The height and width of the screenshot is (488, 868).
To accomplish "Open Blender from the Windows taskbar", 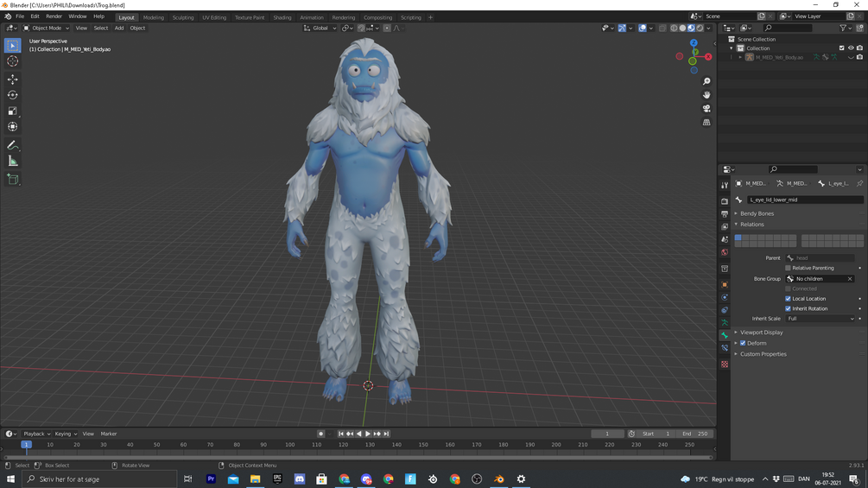I will point(498,479).
